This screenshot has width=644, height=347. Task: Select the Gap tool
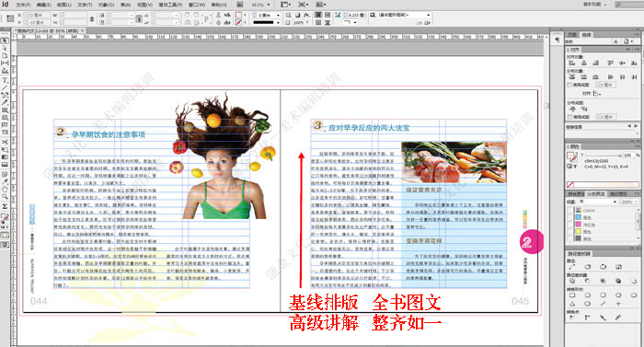(5, 63)
